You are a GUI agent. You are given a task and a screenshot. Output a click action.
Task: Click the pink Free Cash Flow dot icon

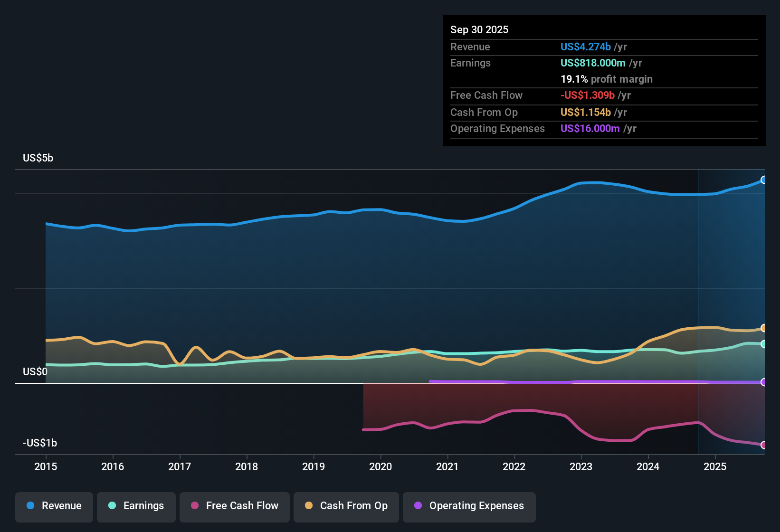click(x=194, y=506)
